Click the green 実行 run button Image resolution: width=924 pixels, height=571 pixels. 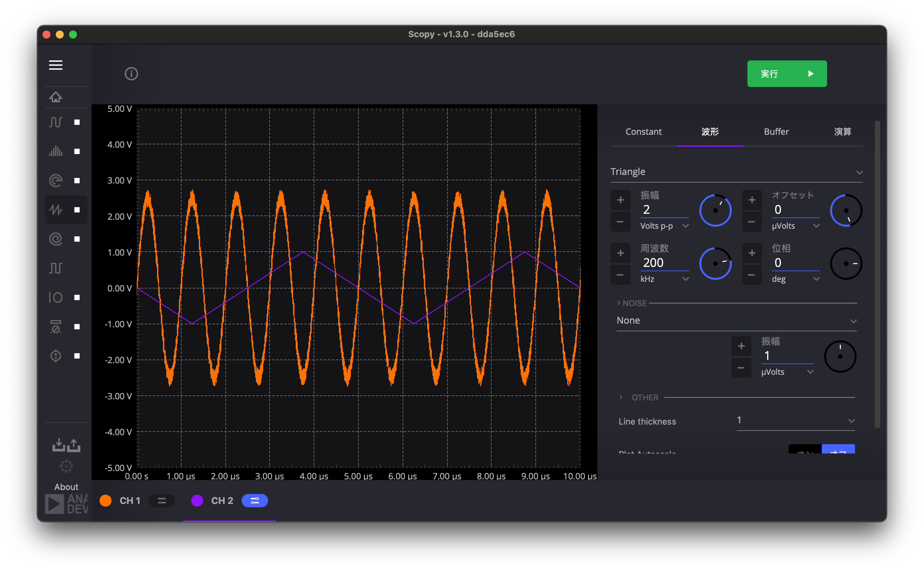787,74
